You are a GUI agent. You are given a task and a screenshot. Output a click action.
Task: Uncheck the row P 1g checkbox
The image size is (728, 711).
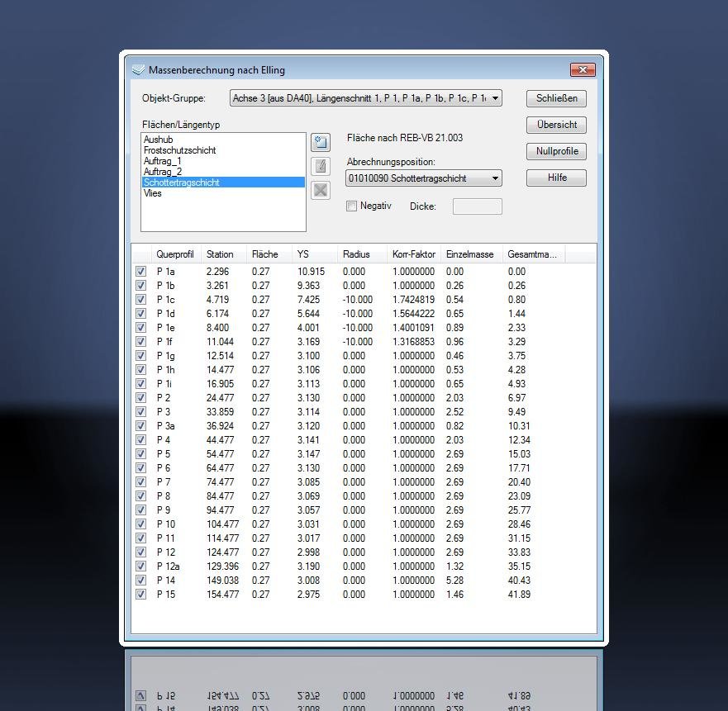tap(140, 355)
